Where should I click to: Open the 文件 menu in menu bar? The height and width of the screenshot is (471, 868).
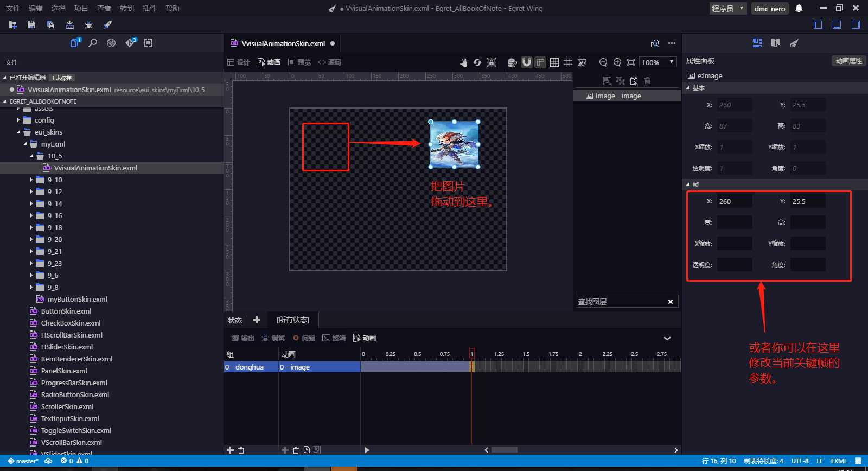pyautogui.click(x=13, y=8)
